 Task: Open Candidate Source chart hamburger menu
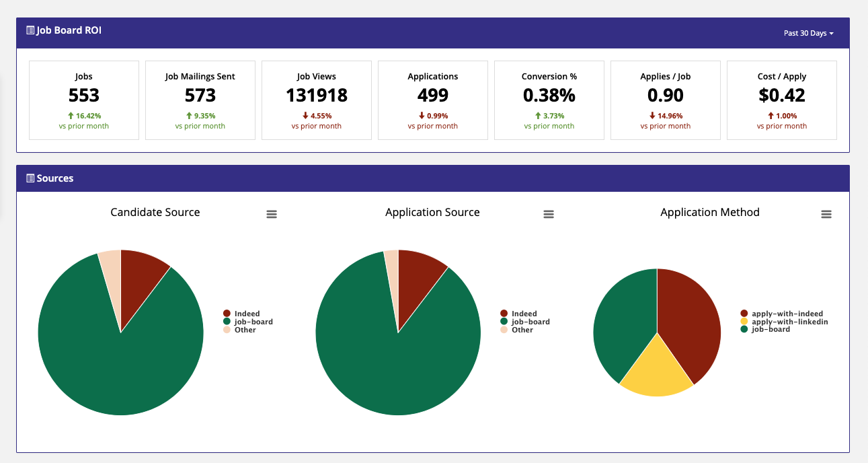point(272,214)
